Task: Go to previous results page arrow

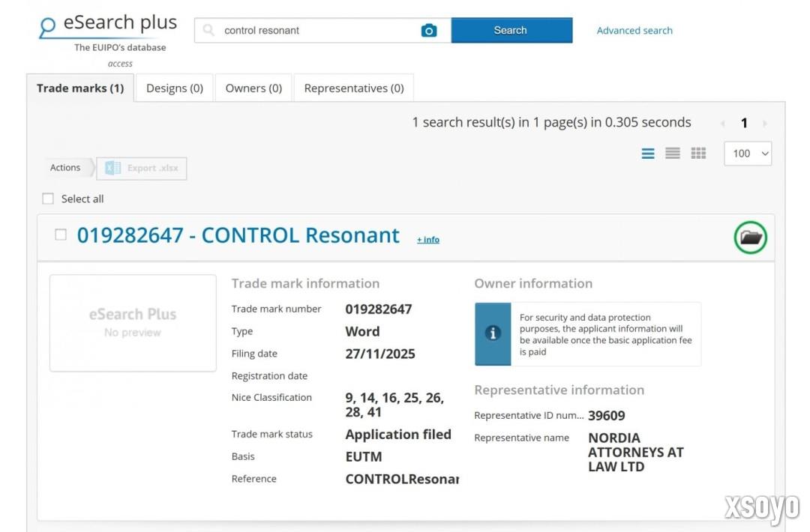Action: [723, 124]
